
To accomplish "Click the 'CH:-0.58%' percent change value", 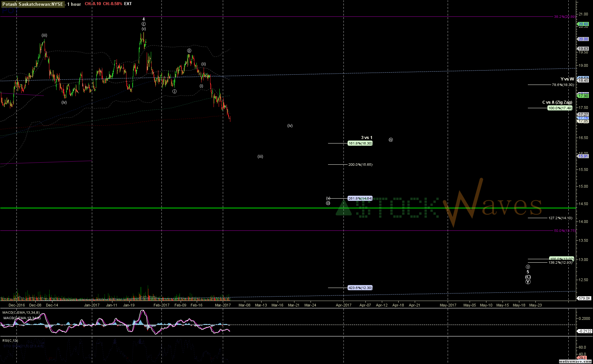I will point(112,4).
